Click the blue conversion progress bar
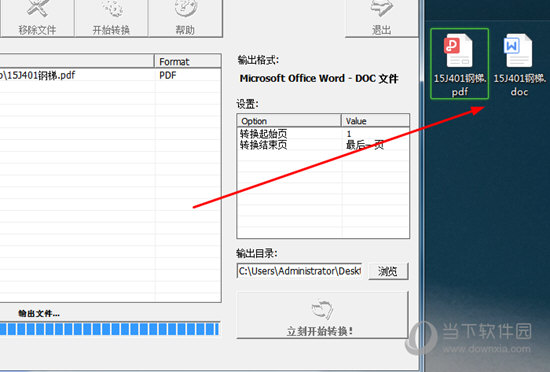The image size is (550, 372). pyautogui.click(x=110, y=329)
